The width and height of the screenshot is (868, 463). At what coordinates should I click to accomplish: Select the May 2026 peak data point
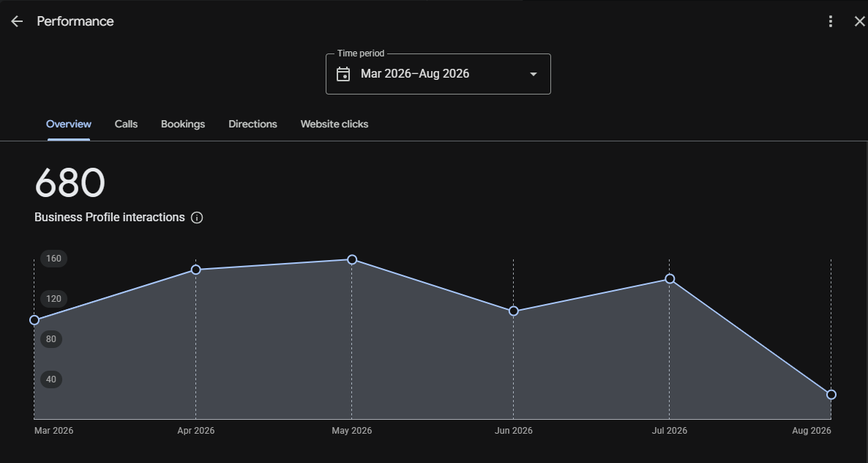point(352,260)
